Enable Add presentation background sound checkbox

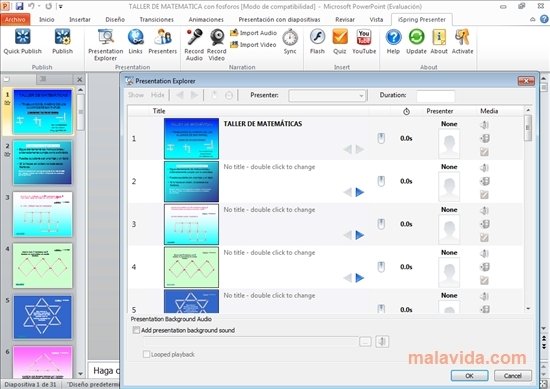(136, 330)
